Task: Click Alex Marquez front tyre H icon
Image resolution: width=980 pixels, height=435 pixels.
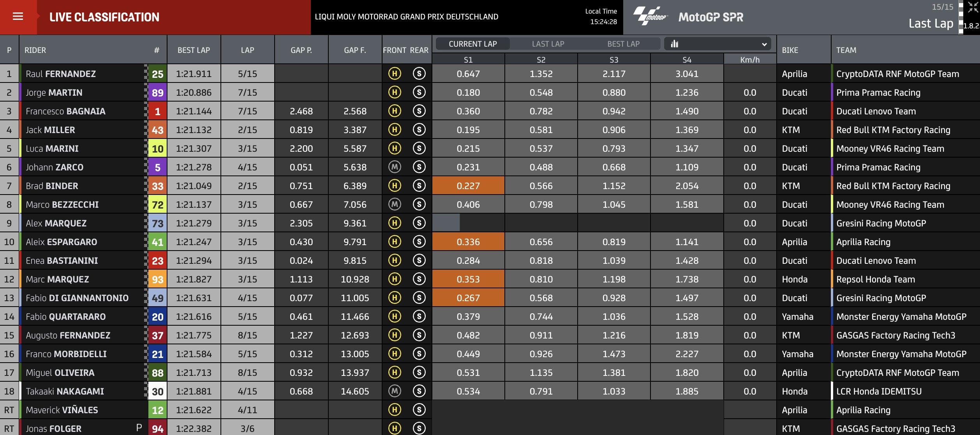Action: click(x=395, y=223)
